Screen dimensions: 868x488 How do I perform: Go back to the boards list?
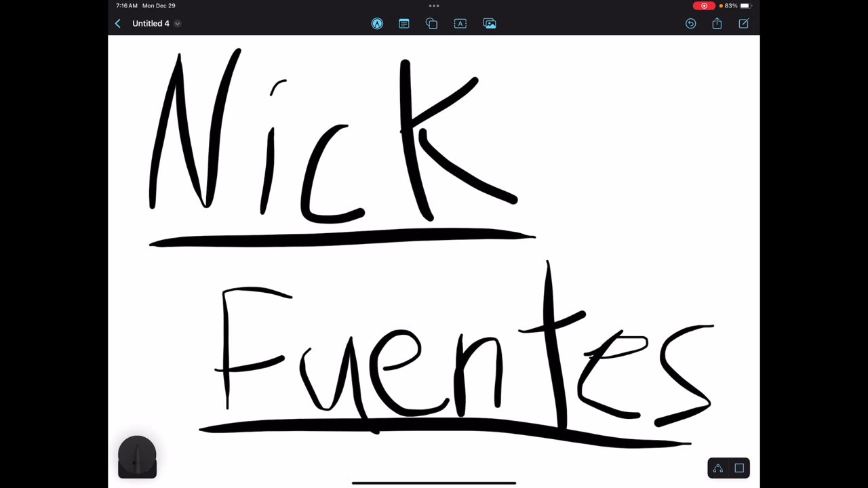(117, 24)
